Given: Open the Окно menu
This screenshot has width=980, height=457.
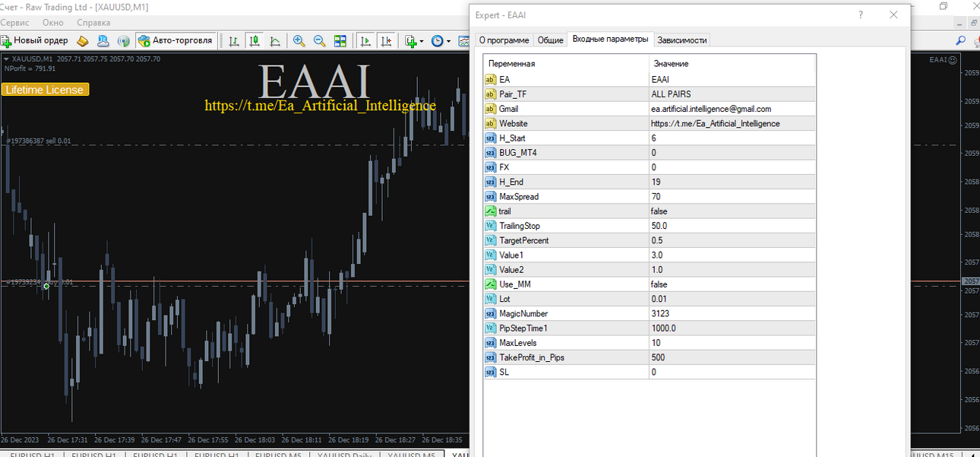Looking at the screenshot, I should point(52,23).
